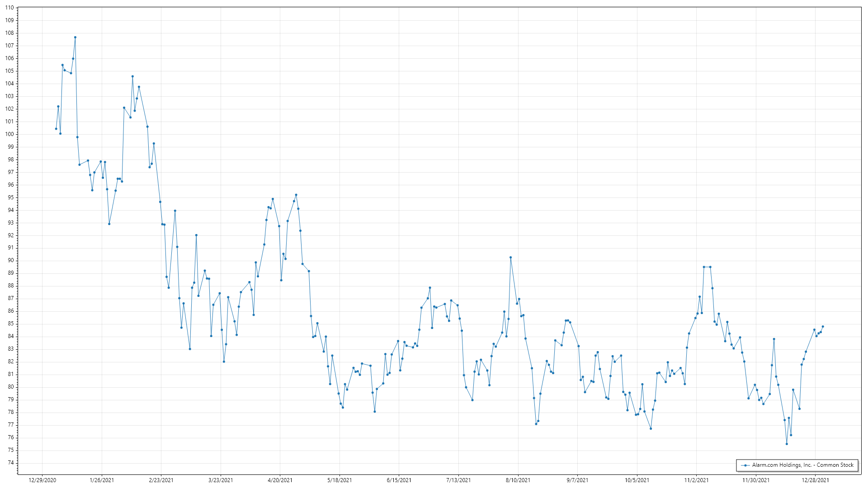Click the 8/10/2021 x-axis date label
The width and height of the screenshot is (868, 488).
(518, 480)
